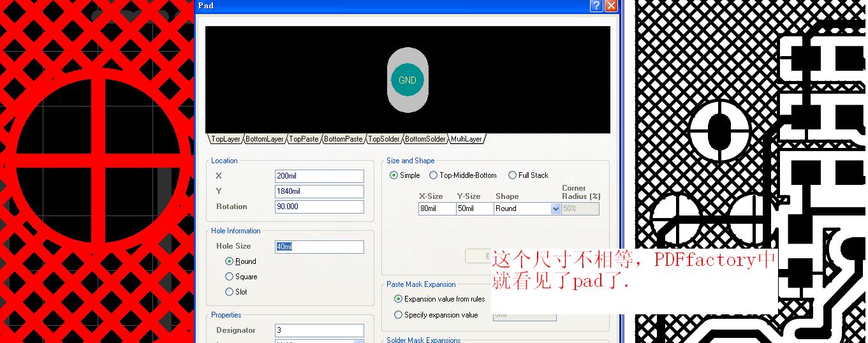Viewport: 868px width, 343px height.
Task: Click the GND pad in preview
Action: click(408, 80)
